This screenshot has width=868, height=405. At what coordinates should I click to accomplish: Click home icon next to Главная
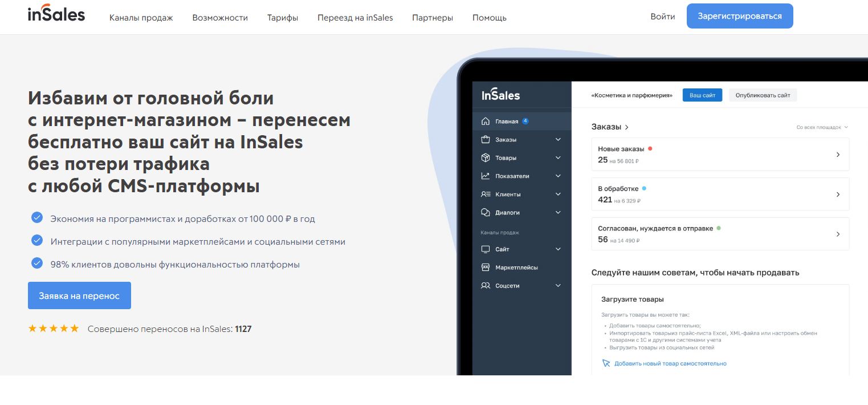[486, 121]
